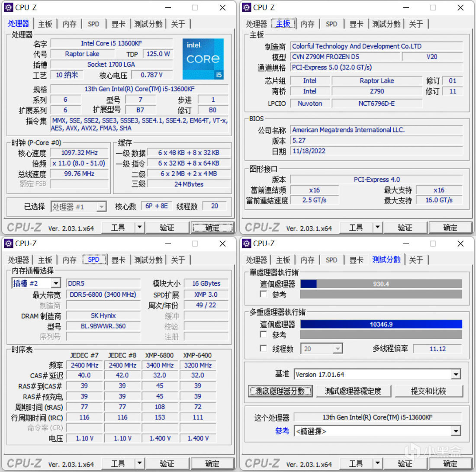Open 測試分數 tab in bottom-left window
The height and width of the screenshot is (472, 476).
point(148,260)
